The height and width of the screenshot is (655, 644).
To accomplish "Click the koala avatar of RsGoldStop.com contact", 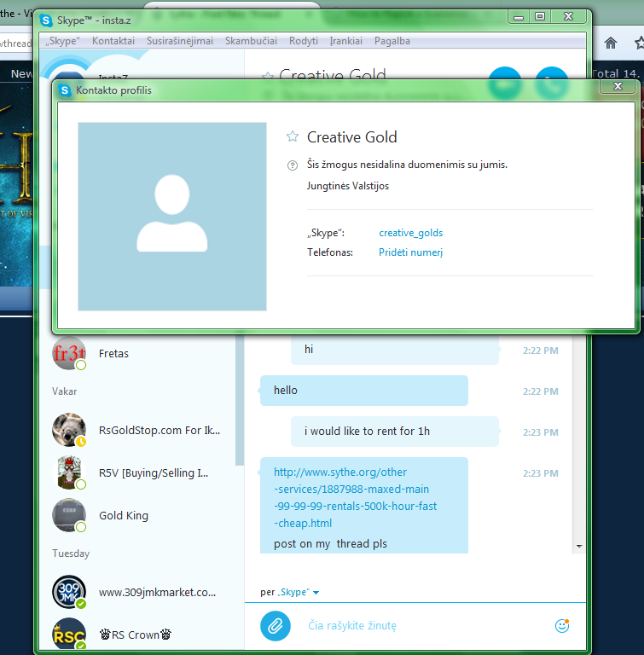I will tap(69, 430).
